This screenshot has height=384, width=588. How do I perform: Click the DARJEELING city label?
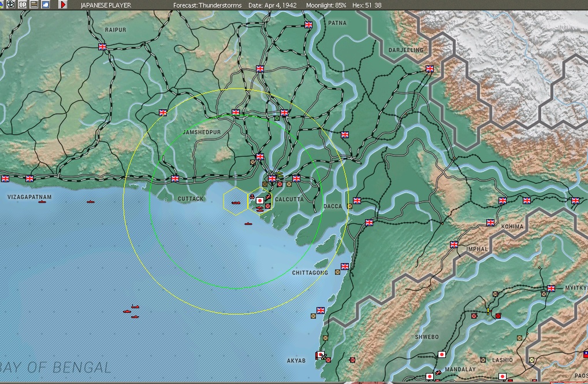pyautogui.click(x=405, y=50)
